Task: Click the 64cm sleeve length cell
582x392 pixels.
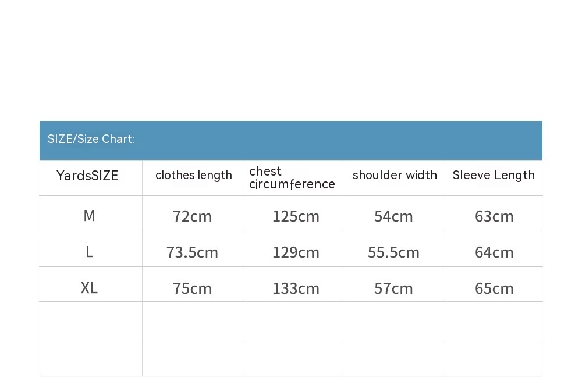Action: (494, 252)
